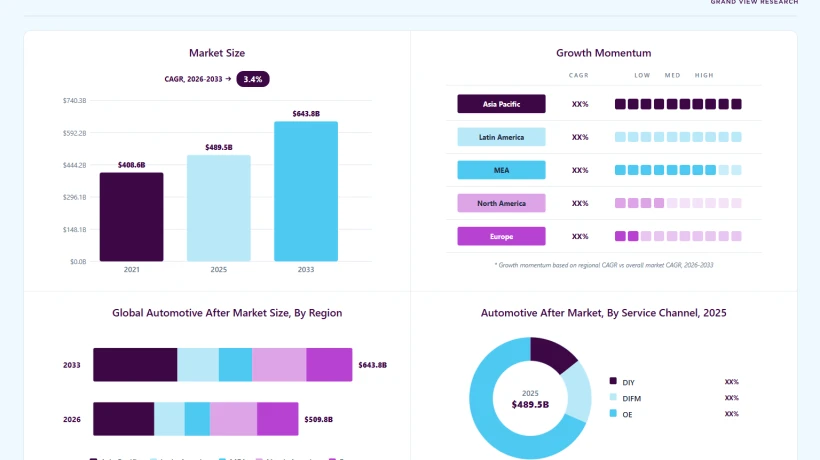
Task: Click the $509.8B total for 2026
Action: point(318,419)
